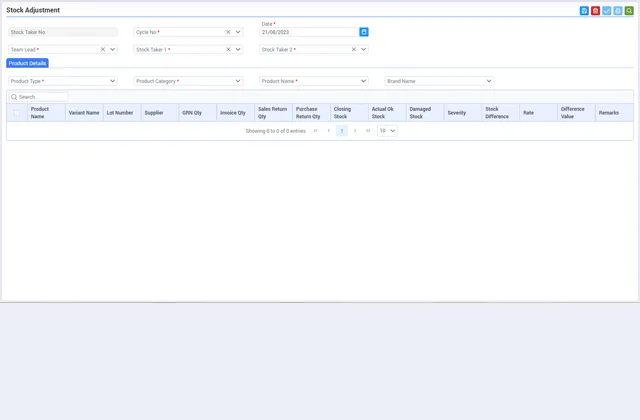Expand the Brand Name dropdown
The height and width of the screenshot is (420, 640).
[488, 81]
